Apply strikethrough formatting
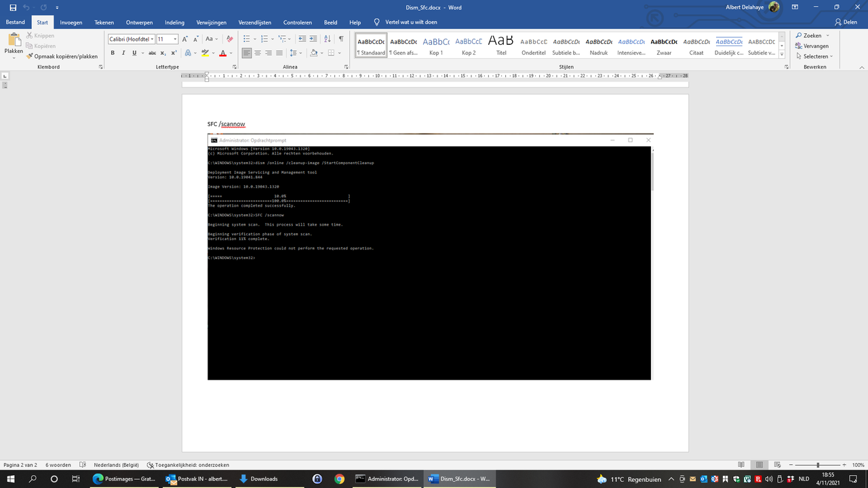 [151, 53]
